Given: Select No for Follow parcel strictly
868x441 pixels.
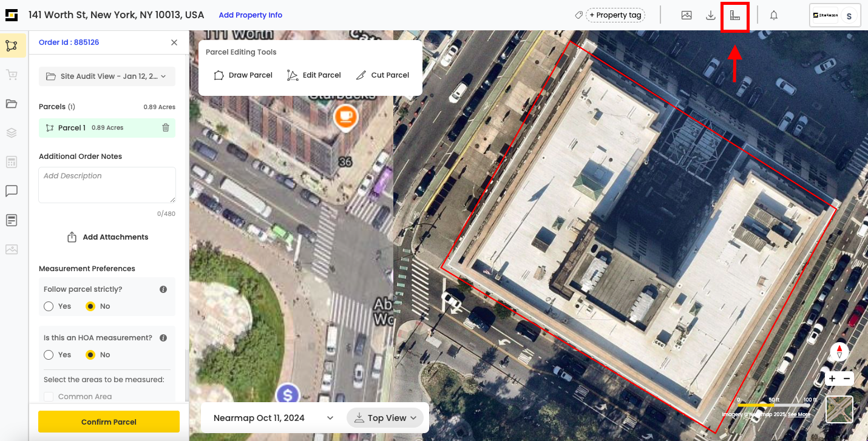Looking at the screenshot, I should click(x=90, y=306).
